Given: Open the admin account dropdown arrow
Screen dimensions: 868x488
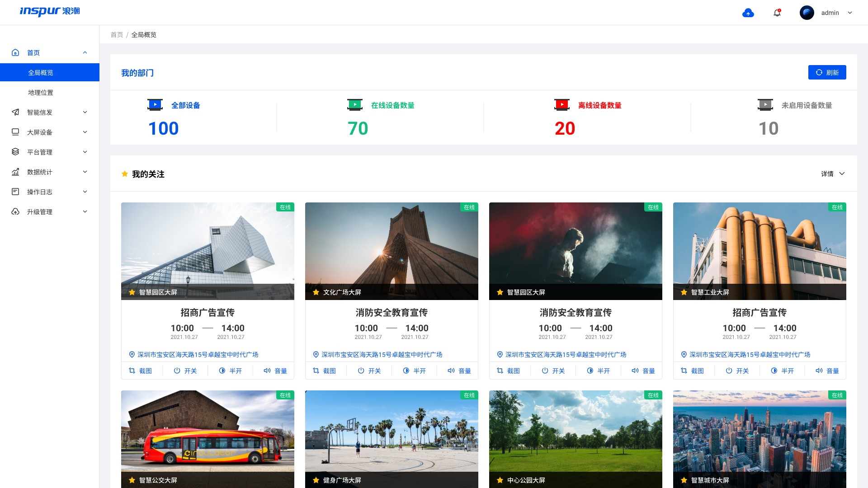Looking at the screenshot, I should 850,13.
